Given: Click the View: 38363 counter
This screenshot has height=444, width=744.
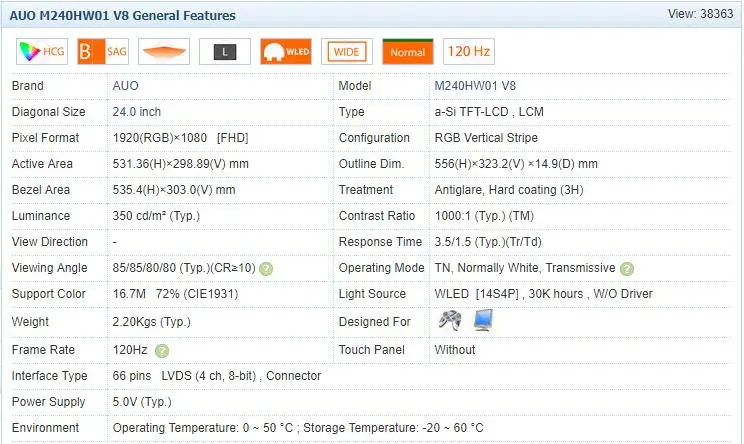Looking at the screenshot, I should point(700,14).
